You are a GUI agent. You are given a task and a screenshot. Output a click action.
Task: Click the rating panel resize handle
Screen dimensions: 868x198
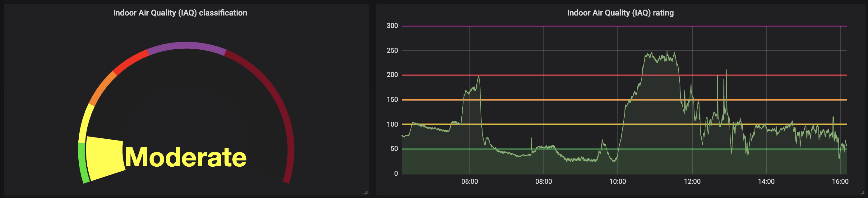coord(862,193)
